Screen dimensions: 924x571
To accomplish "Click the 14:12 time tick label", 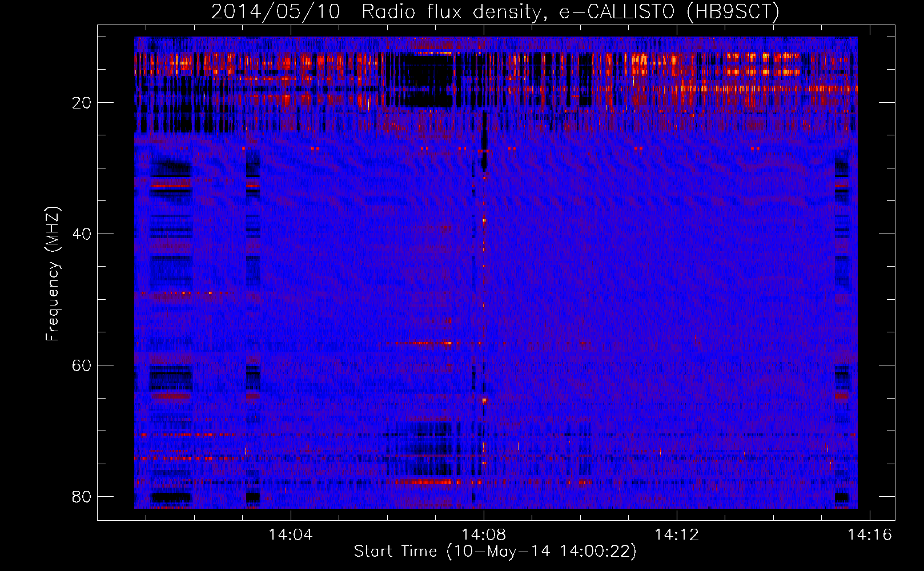I will [677, 535].
